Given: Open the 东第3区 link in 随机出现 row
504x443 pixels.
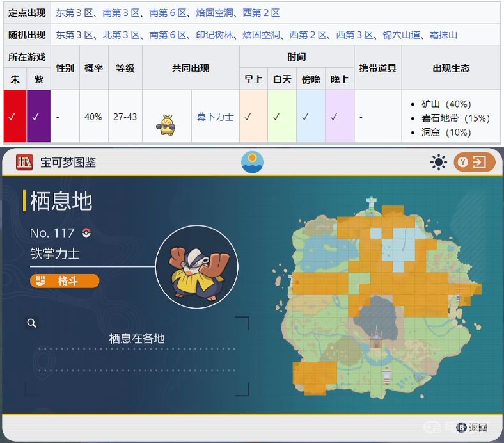Looking at the screenshot, I should 74,35.
